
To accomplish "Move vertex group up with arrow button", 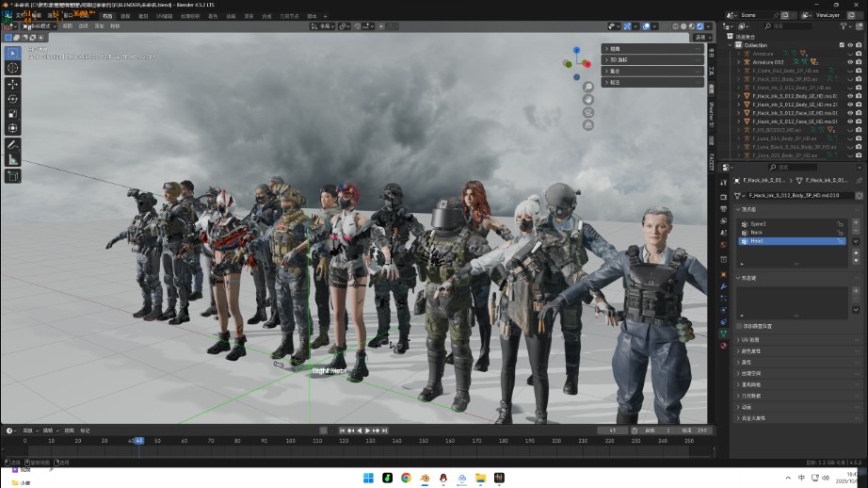I will point(856,252).
